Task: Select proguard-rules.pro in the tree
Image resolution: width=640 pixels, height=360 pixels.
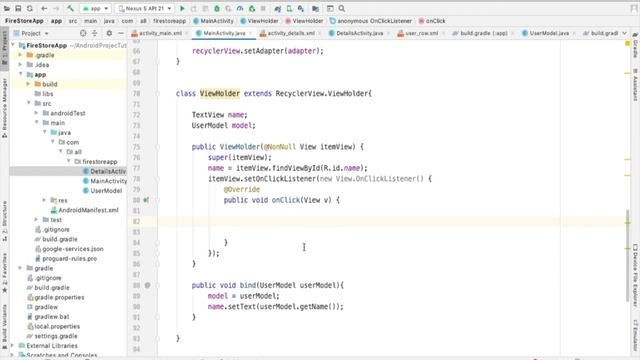Action: point(66,258)
